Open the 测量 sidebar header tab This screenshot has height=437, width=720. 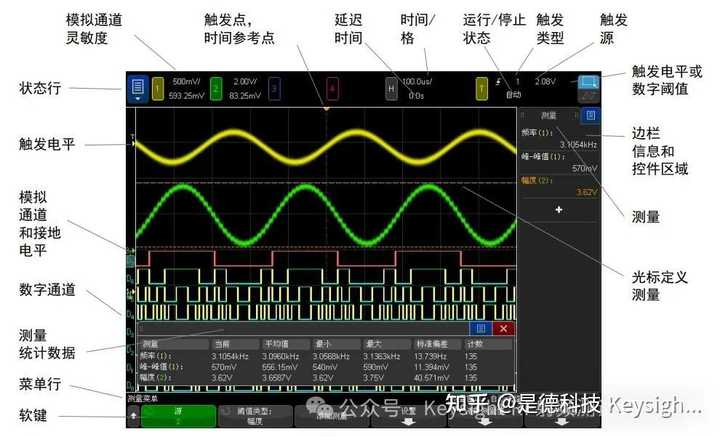click(x=548, y=116)
